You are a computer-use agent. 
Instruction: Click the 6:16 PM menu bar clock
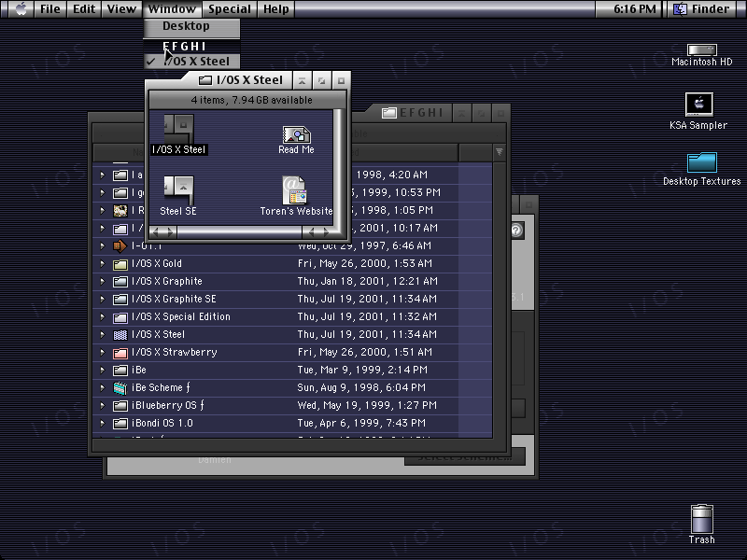(635, 9)
